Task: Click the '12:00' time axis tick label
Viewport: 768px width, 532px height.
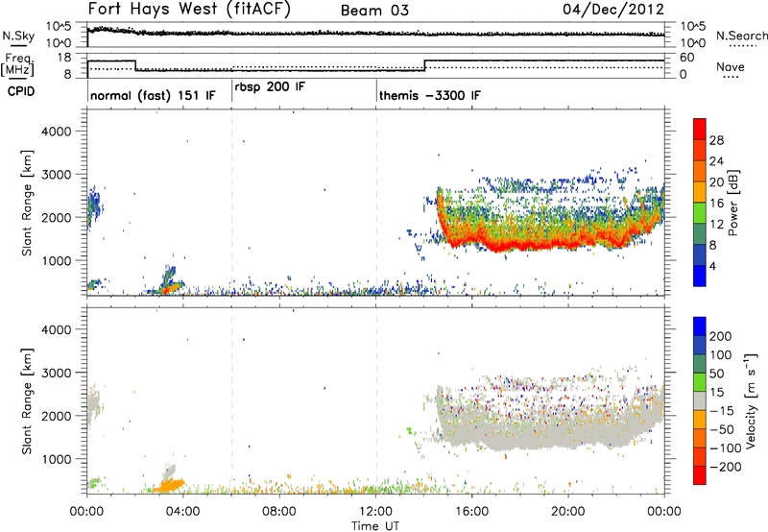Action: [x=375, y=512]
